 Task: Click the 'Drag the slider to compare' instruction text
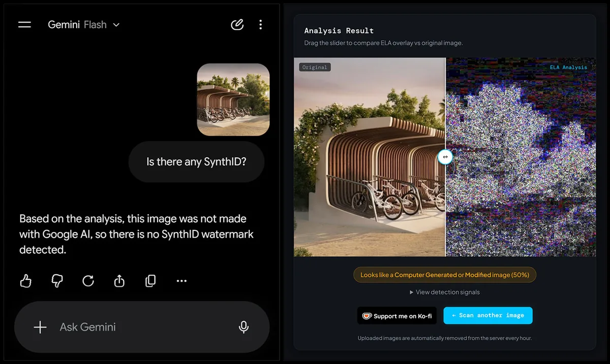coord(383,43)
